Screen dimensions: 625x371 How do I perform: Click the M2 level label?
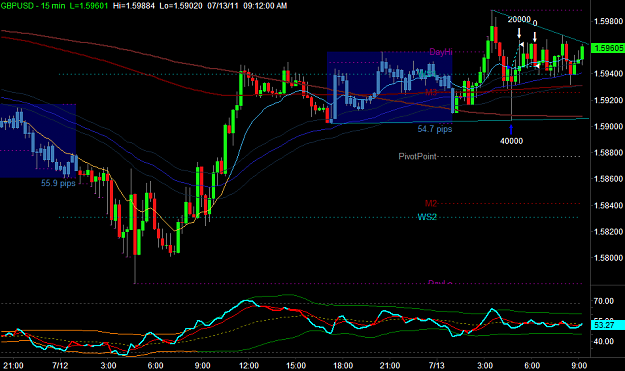pos(431,204)
